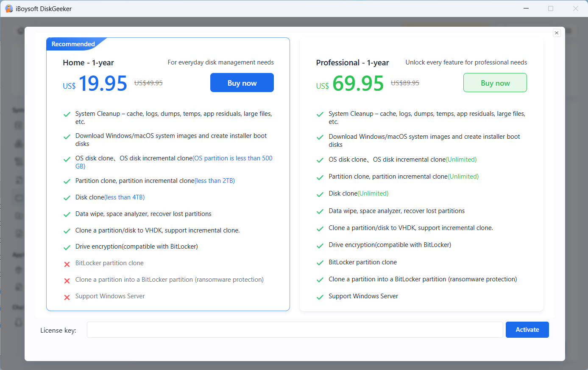Click Professional plan "System Cleanup" feature line
Screen dimensions: 588x370
427,118
